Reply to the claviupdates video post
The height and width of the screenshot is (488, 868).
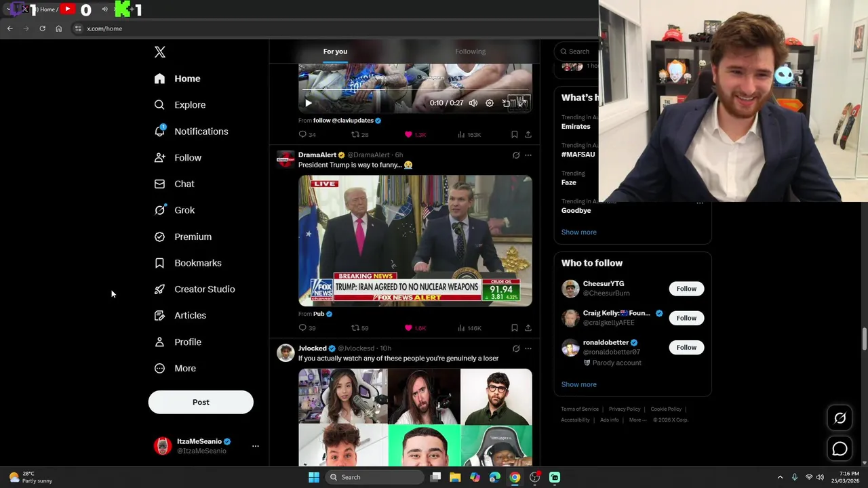[x=307, y=135]
